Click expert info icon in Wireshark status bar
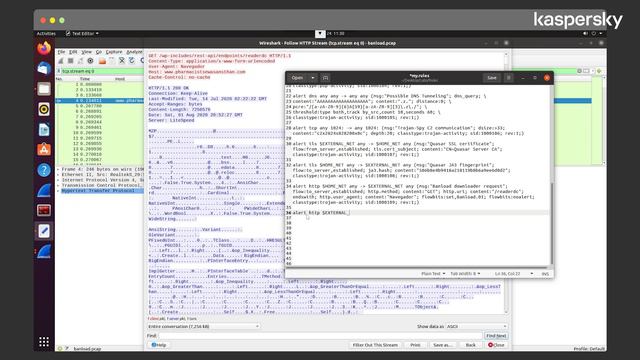Screen dimensions: 640x360 [60, 349]
